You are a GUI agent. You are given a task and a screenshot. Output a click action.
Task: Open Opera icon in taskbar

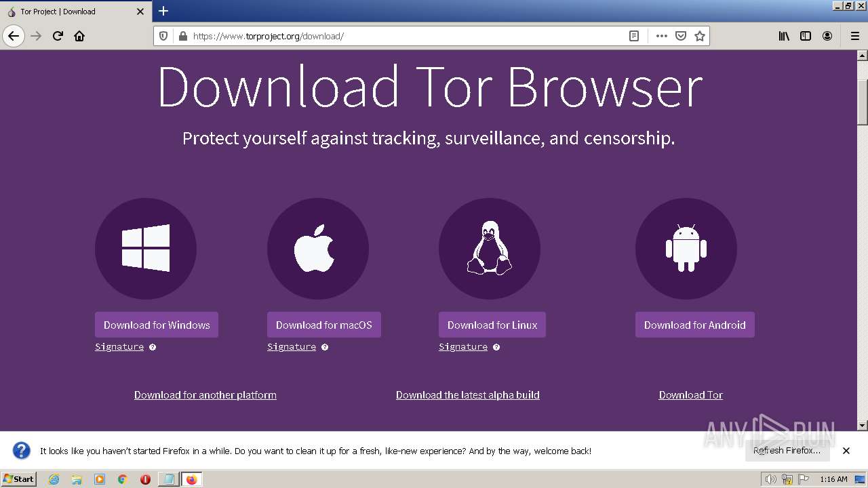pos(145,479)
